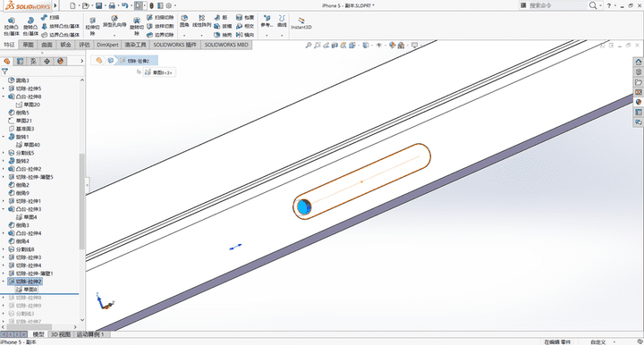Collapse the 凸台-拉伸8 tree node
This screenshot has height=345, width=644.
[4, 97]
